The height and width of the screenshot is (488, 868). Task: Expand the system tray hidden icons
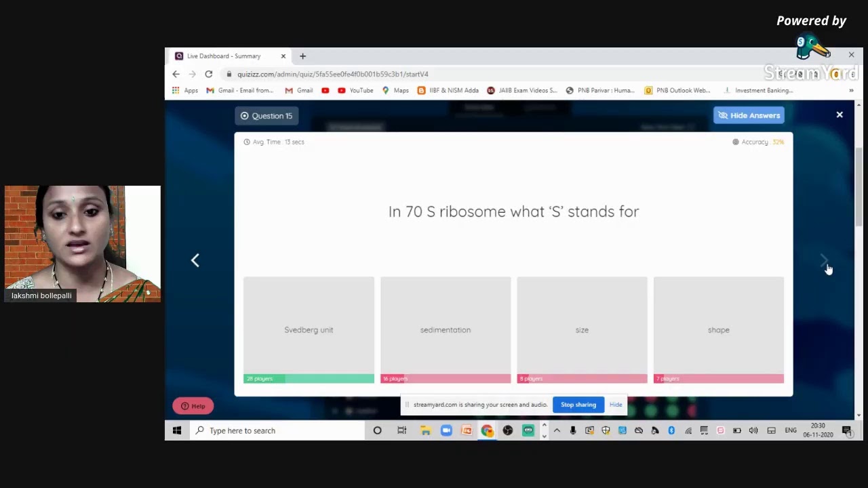(x=557, y=430)
